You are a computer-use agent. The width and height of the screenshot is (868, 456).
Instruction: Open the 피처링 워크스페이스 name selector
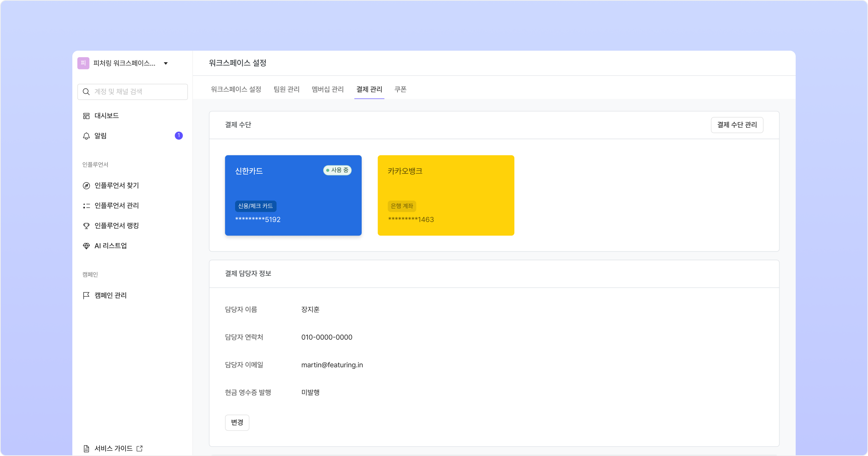[124, 63]
